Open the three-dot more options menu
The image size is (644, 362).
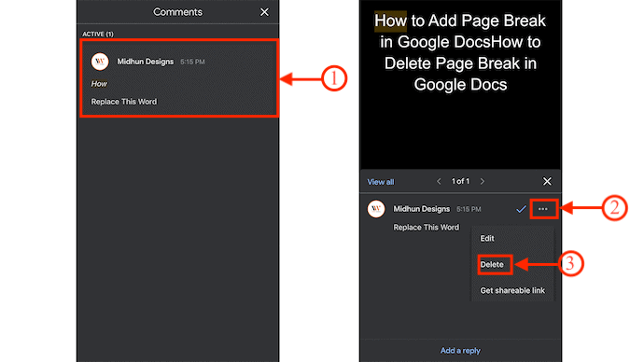(543, 209)
